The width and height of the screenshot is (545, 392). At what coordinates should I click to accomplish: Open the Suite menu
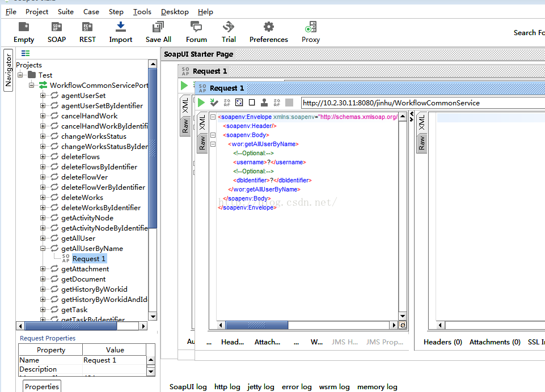[x=66, y=11]
